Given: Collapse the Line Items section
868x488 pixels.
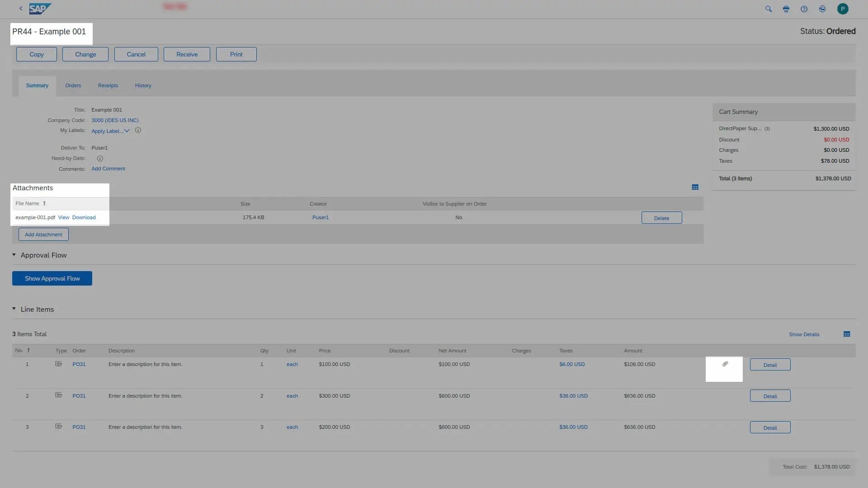Looking at the screenshot, I should [14, 309].
